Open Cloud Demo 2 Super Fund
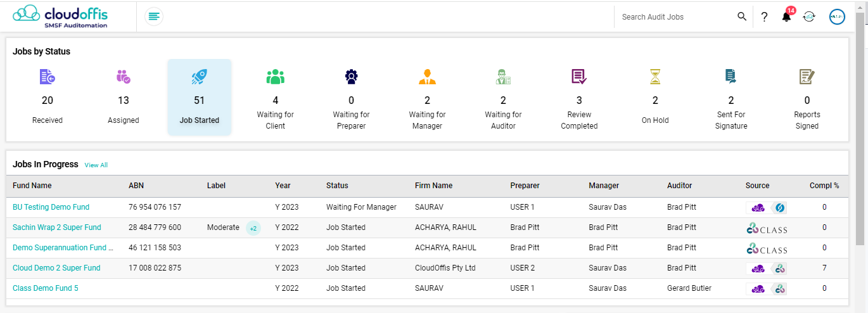Screen dimensions: 868x313 pos(56,268)
